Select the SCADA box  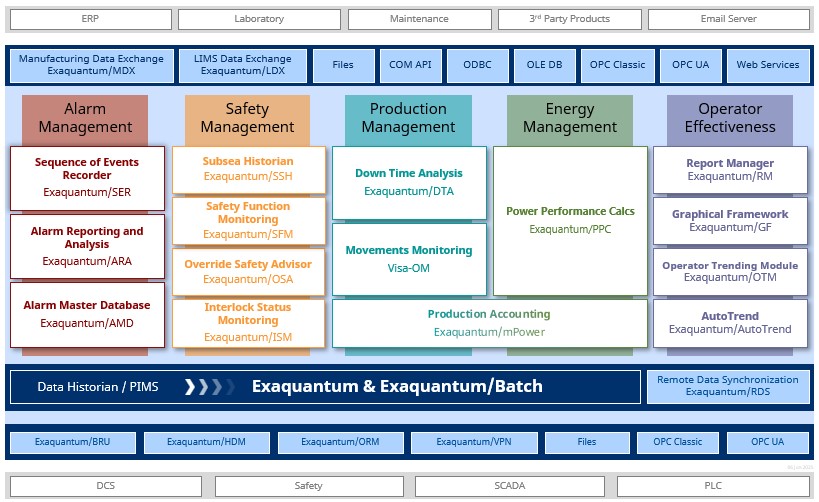pyautogui.click(x=510, y=486)
